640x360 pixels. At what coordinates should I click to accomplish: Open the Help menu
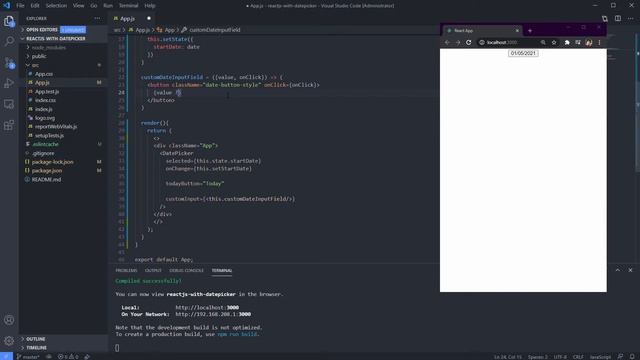coord(150,6)
